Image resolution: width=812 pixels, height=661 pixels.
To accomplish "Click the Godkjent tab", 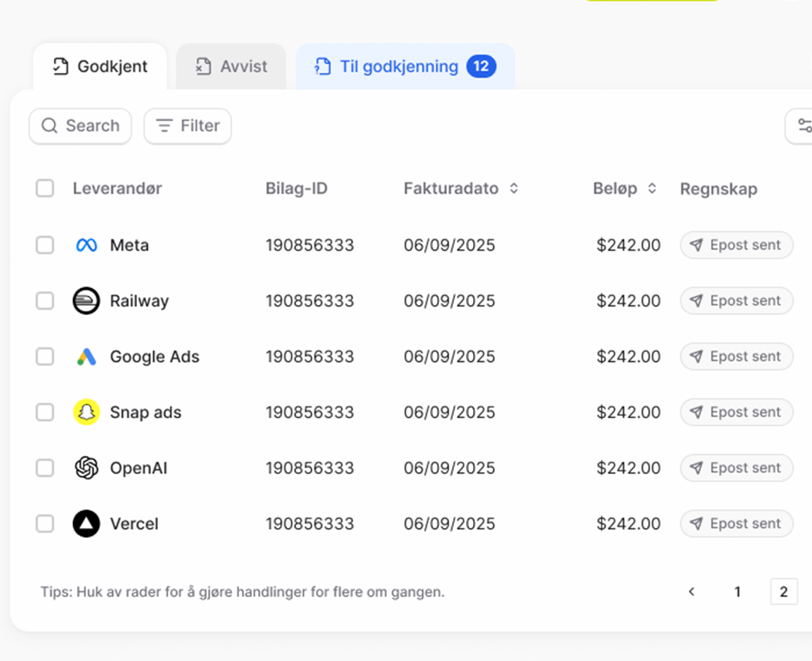I will pos(100,67).
